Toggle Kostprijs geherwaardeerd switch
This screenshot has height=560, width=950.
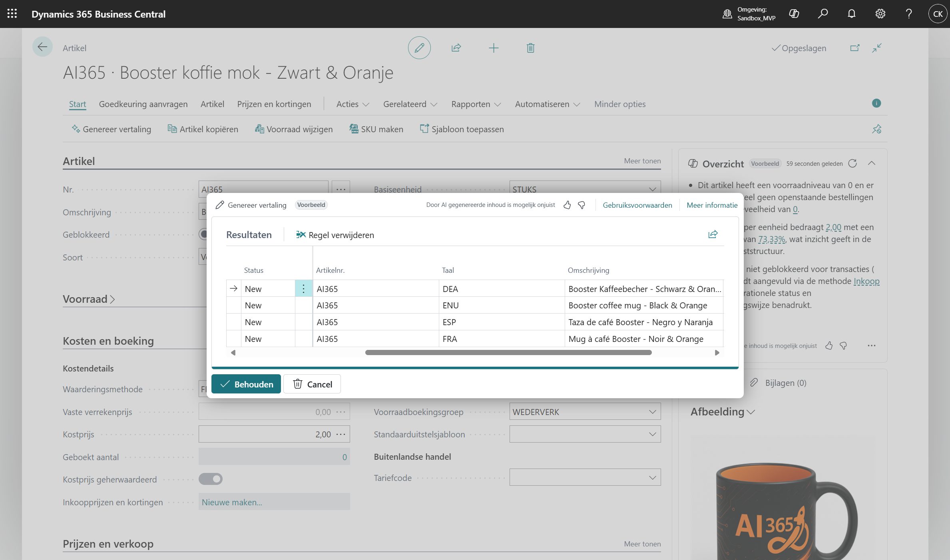pyautogui.click(x=211, y=479)
